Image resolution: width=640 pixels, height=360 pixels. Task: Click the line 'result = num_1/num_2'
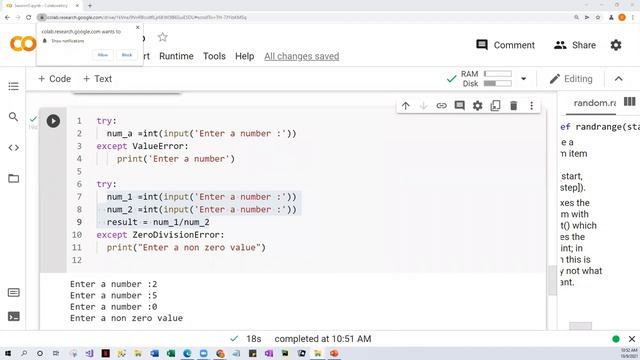[x=158, y=222]
